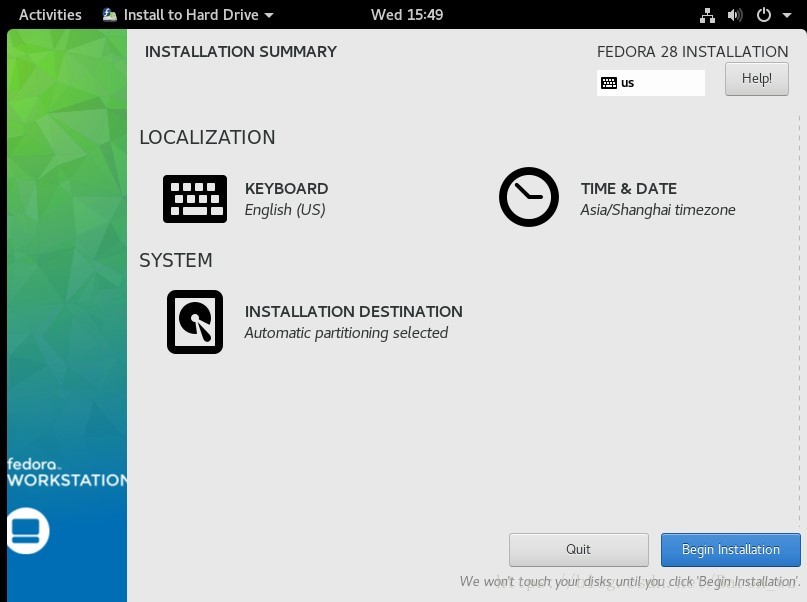Click the Begin Installation button
This screenshot has height=602, width=807.
pyautogui.click(x=730, y=550)
